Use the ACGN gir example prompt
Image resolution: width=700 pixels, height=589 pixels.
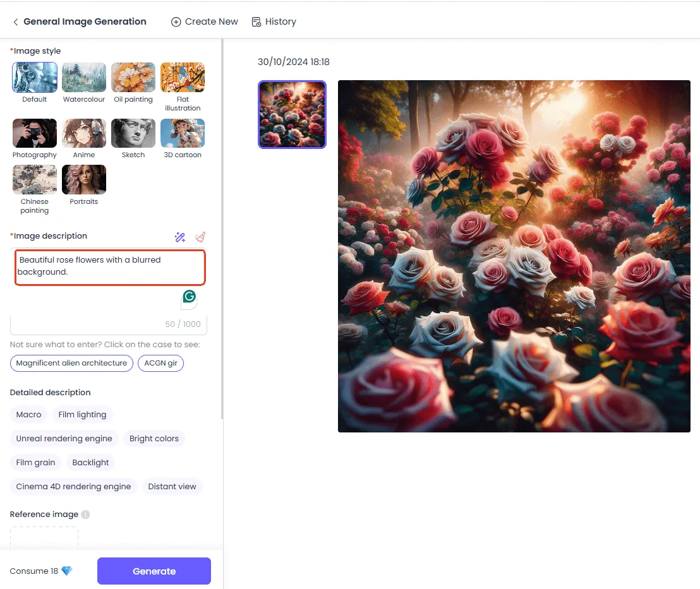[160, 363]
